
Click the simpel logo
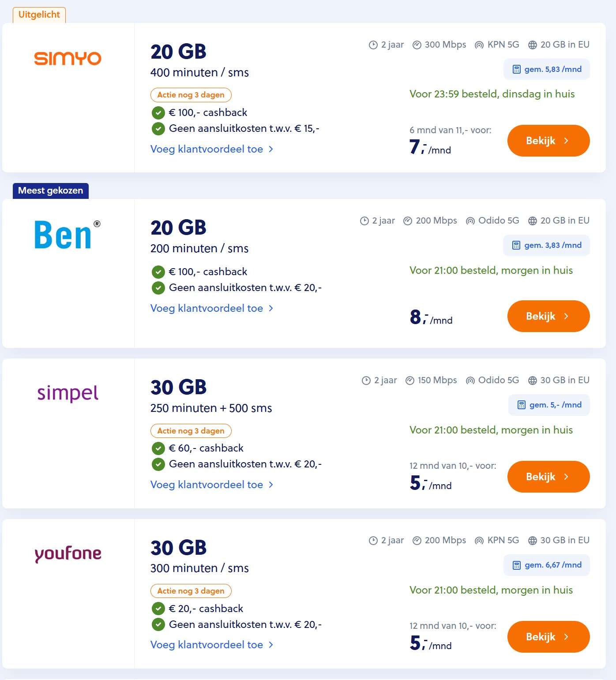tap(68, 393)
